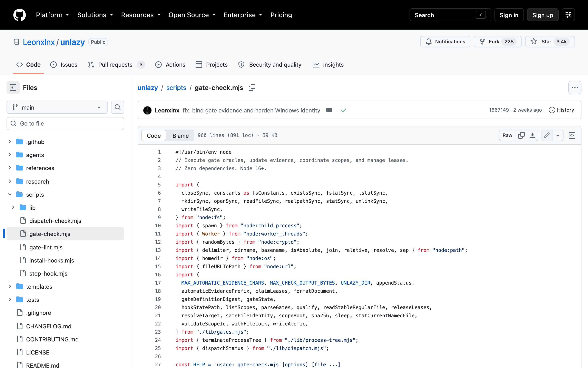Screen dimensions: 588x368
Task: Open the Projects tab
Action: point(211,65)
